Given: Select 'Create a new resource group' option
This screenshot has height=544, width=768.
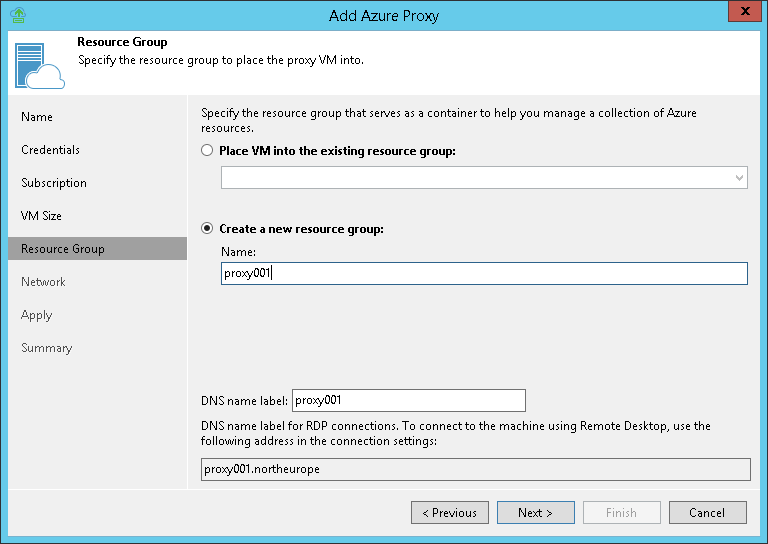Looking at the screenshot, I should tap(207, 229).
